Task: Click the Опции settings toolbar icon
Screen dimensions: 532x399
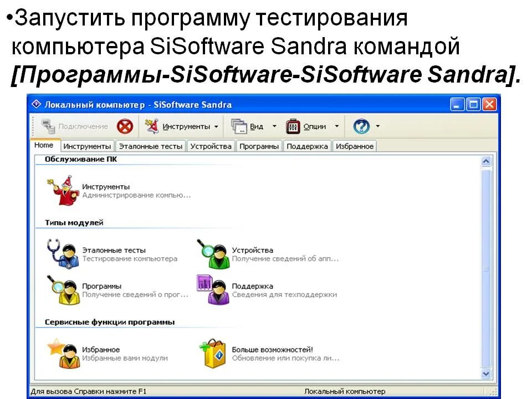Action: tap(293, 126)
